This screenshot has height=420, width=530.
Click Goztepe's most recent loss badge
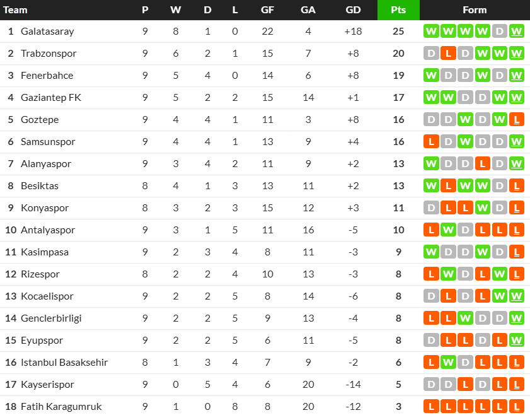pos(516,120)
